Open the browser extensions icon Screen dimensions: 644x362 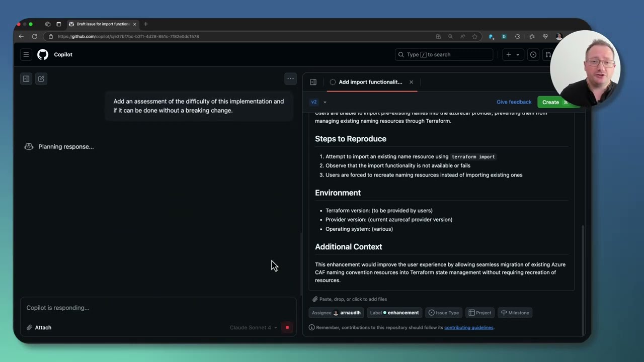[517, 36]
